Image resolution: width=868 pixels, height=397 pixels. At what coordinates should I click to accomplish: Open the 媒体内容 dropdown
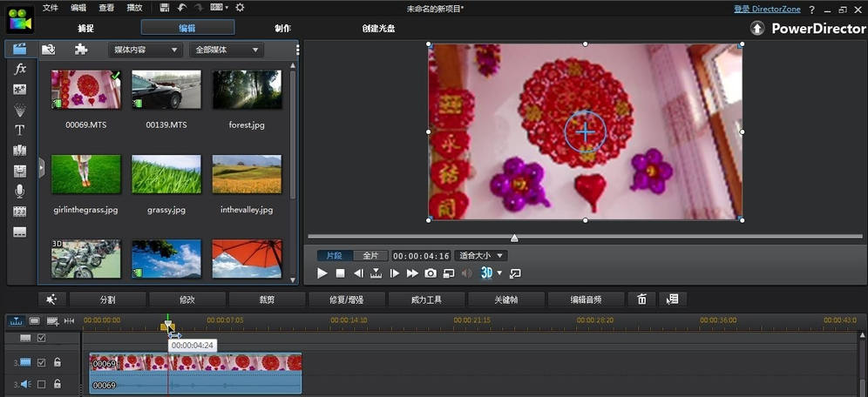144,50
